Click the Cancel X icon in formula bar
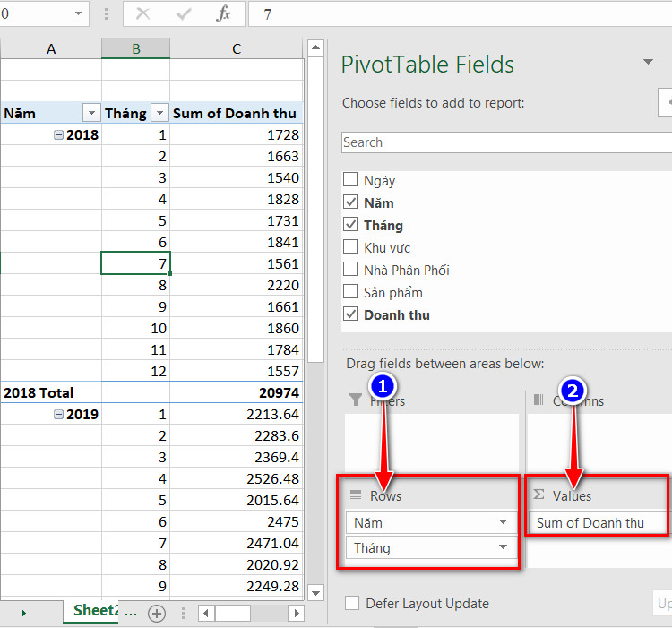 point(142,14)
